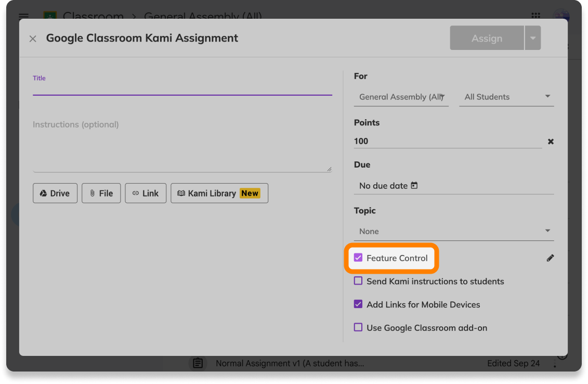The image size is (588, 384).
Task: Open the Kami Library
Action: [x=219, y=194]
